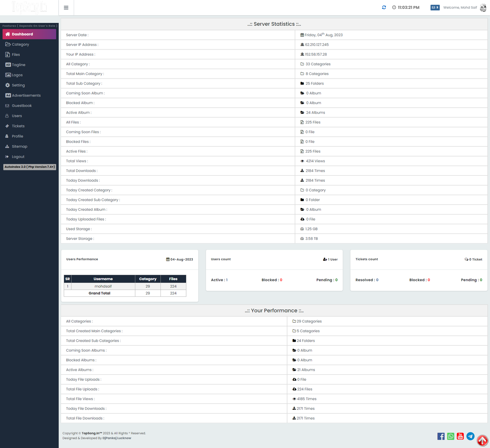The image size is (490, 448).
Task: Open the Tagline menu item
Action: click(18, 65)
